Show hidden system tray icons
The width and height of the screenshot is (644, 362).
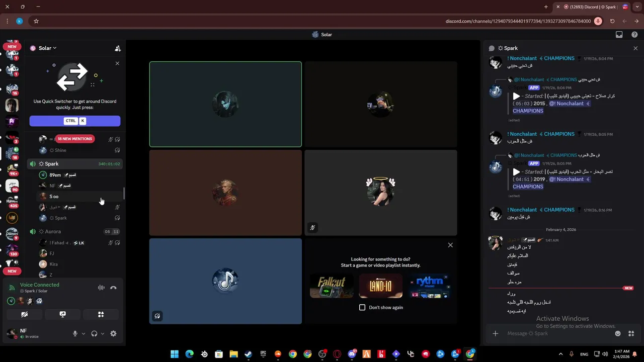click(x=560, y=354)
